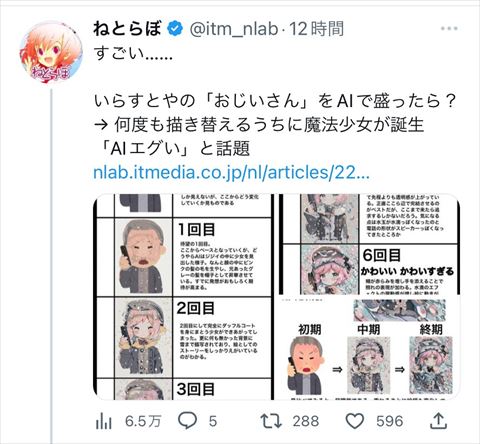Open bottom-right 初期 中期 終期 image
Image resolution: width=480 pixels, height=444 pixels.
[369, 348]
